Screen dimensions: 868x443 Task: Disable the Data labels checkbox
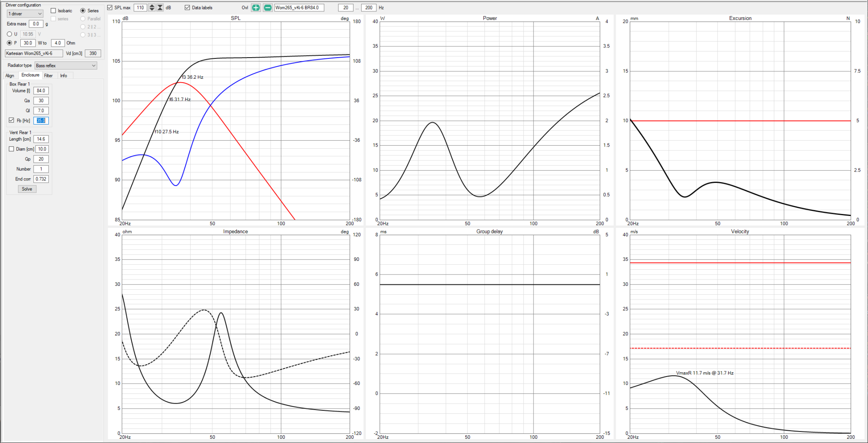[187, 8]
